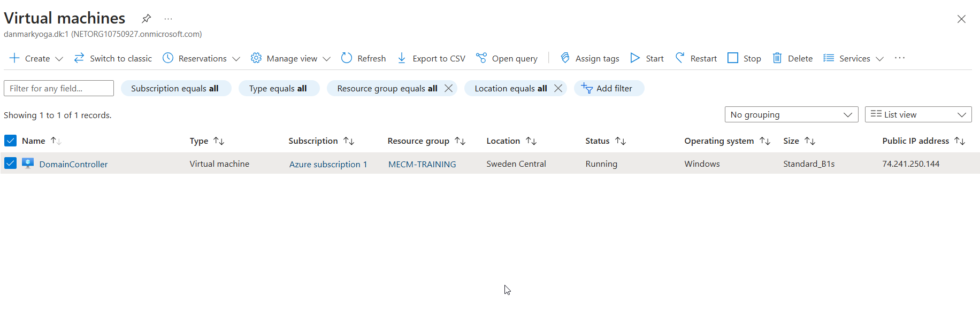Assign tags to the selected VM
The height and width of the screenshot is (318, 980).
pos(589,58)
